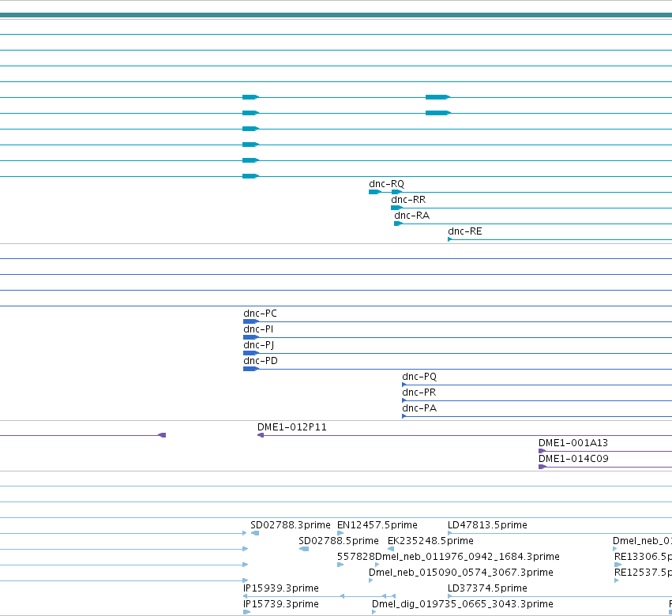Select the dnc-PA protein label

(419, 408)
